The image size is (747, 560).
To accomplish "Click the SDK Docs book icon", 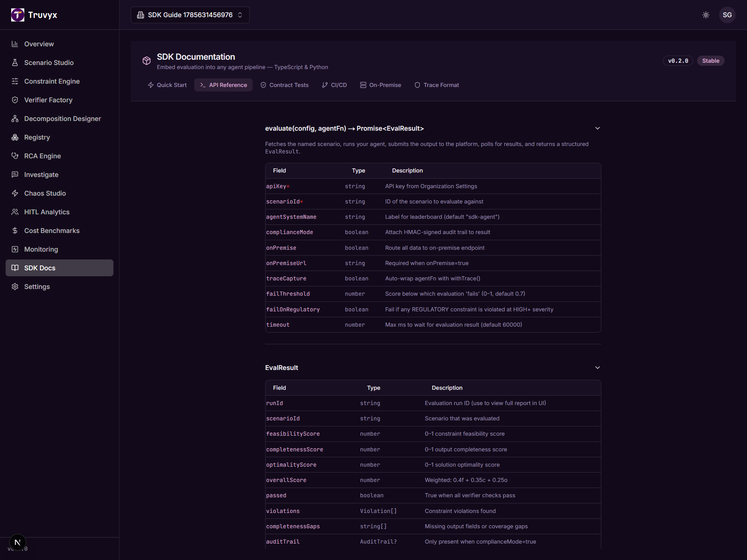I will [x=15, y=268].
